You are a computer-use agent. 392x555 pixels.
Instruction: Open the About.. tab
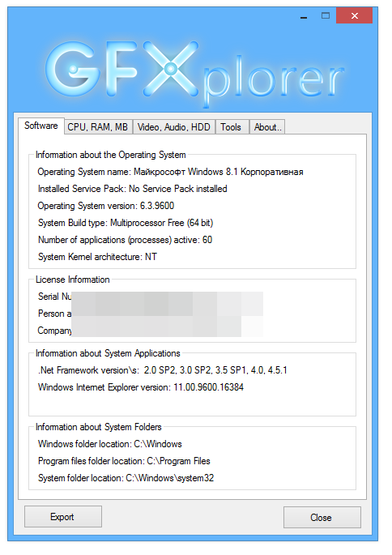click(267, 127)
